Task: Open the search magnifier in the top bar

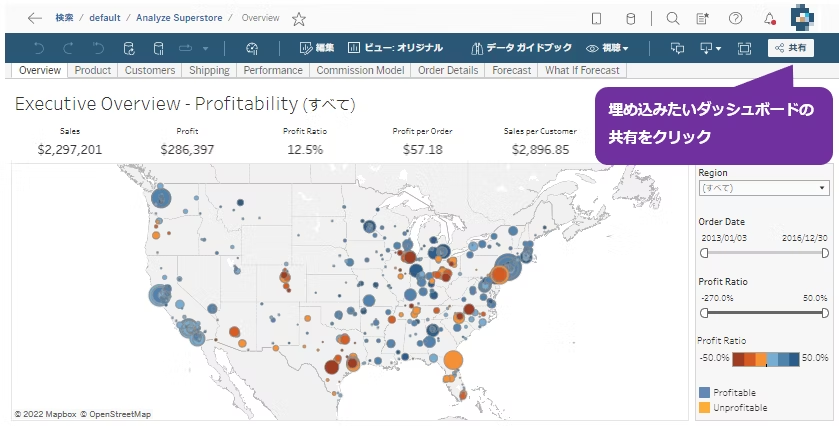Action: tap(673, 19)
